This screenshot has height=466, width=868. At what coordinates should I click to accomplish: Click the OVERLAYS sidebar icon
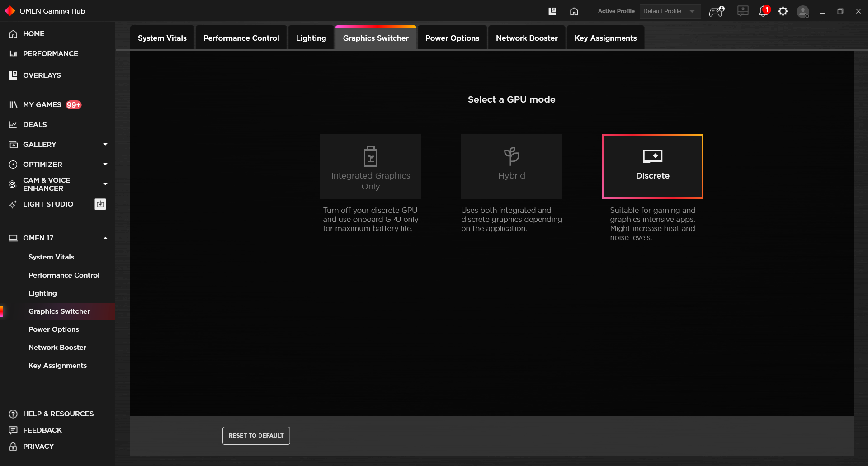tap(13, 75)
